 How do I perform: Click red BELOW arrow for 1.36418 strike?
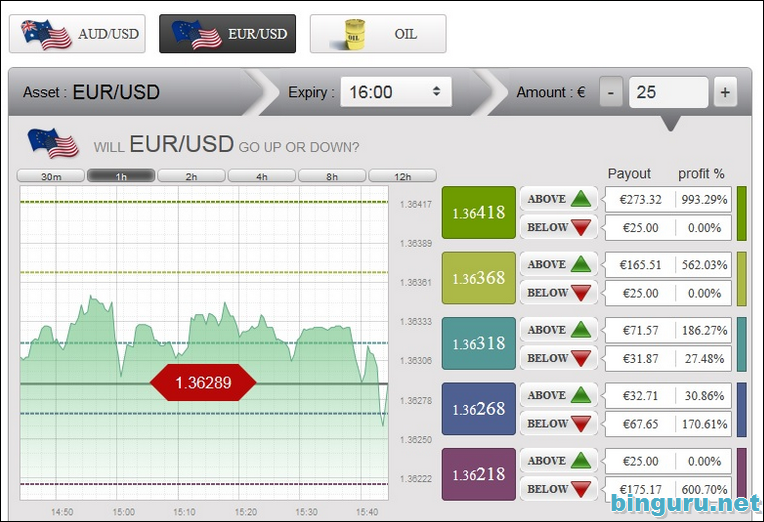580,227
